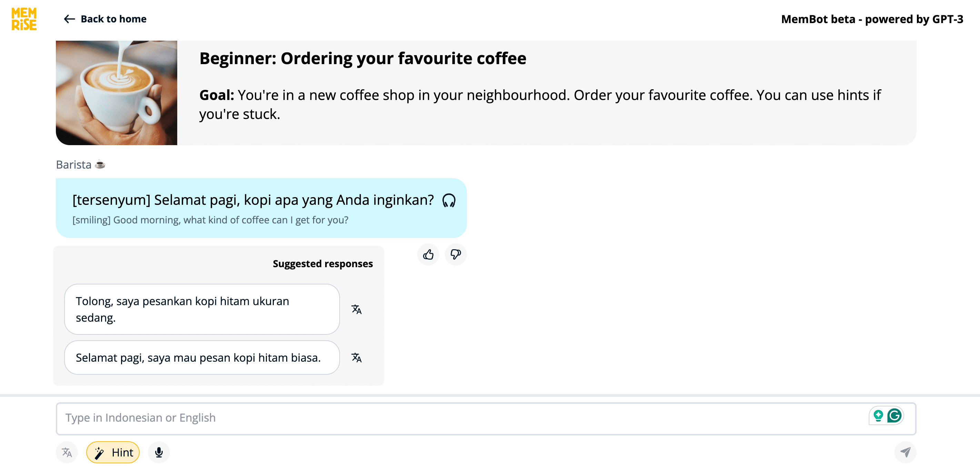Activate the microphone for voice input
The width and height of the screenshot is (980, 473).
[x=159, y=452]
